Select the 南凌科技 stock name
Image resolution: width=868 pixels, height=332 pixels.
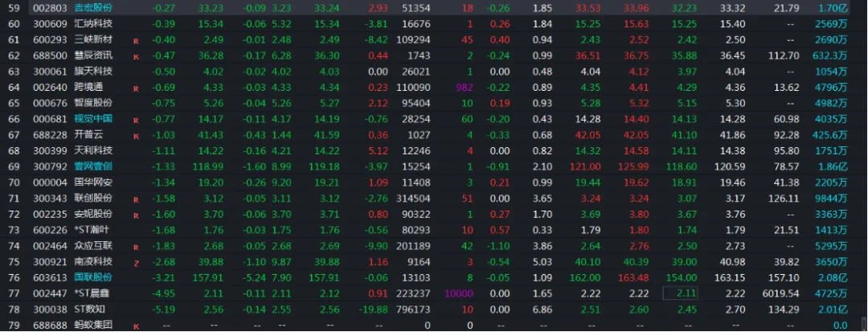coord(93,261)
